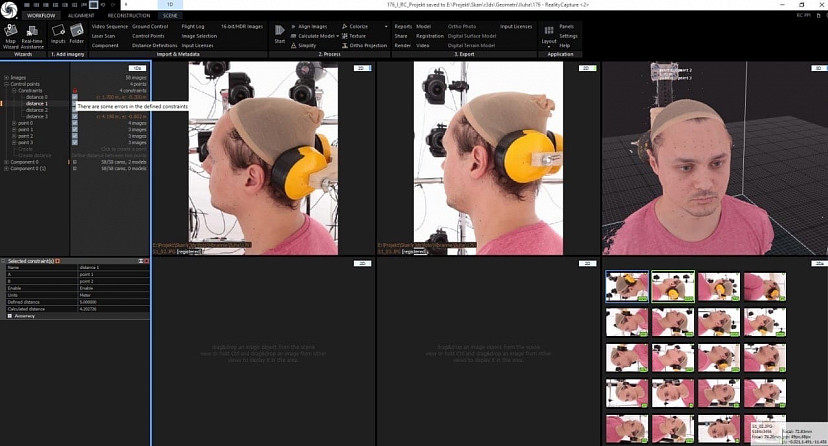Click the undo arrow in quick access bar

click(104, 5)
